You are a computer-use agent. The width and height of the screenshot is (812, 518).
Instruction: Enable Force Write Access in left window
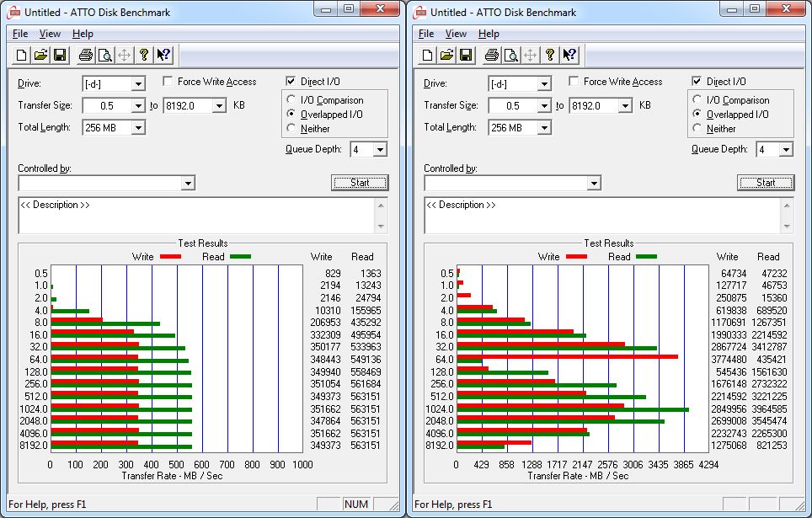pyautogui.click(x=168, y=82)
